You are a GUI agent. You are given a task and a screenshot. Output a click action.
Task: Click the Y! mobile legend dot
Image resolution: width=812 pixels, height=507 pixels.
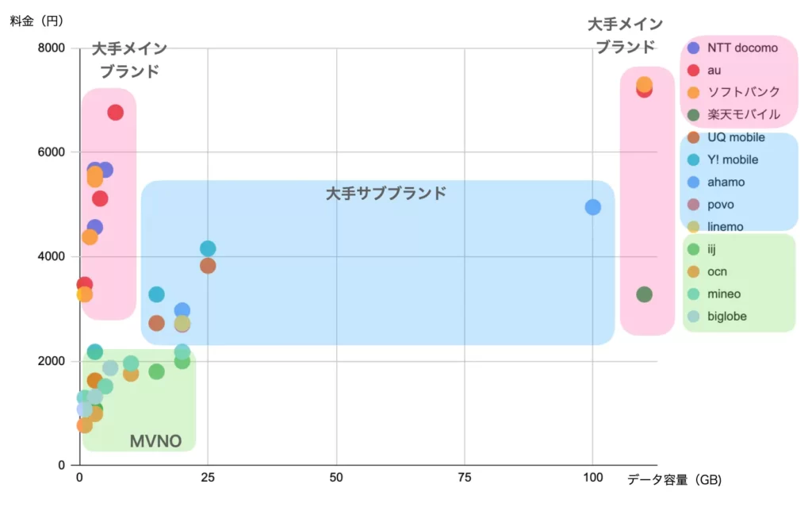click(694, 159)
